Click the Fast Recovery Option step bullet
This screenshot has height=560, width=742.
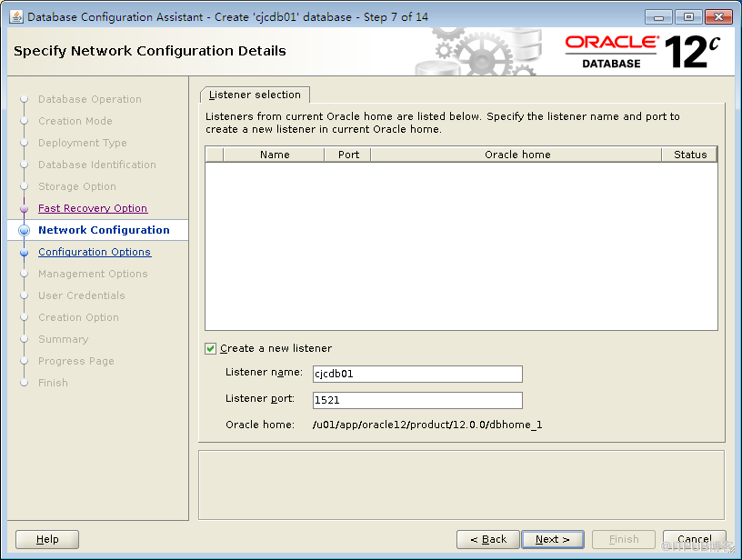(25, 208)
